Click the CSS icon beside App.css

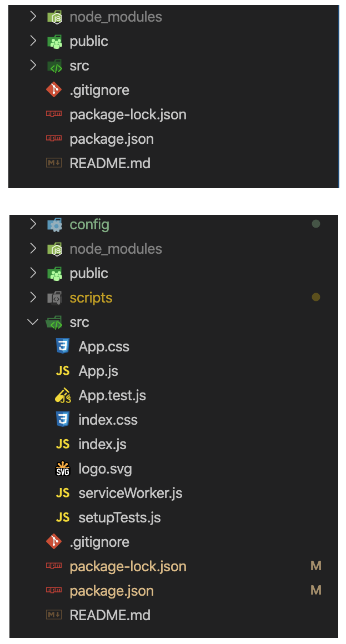pos(62,346)
